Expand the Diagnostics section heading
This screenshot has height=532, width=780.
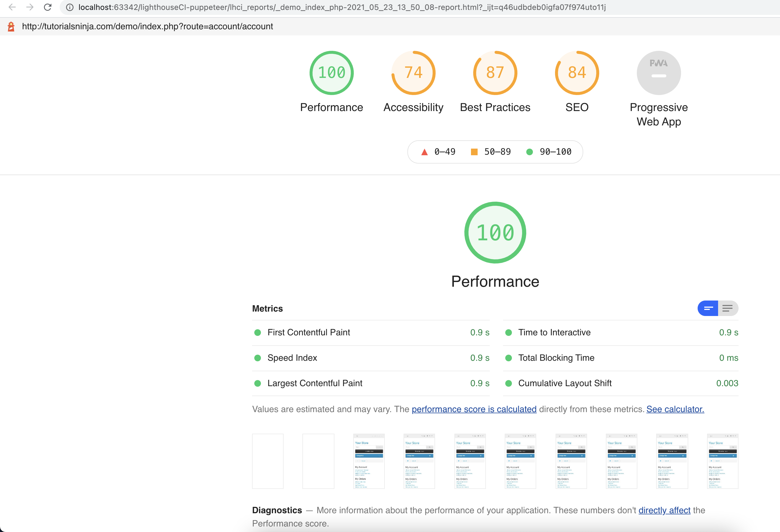click(x=277, y=510)
